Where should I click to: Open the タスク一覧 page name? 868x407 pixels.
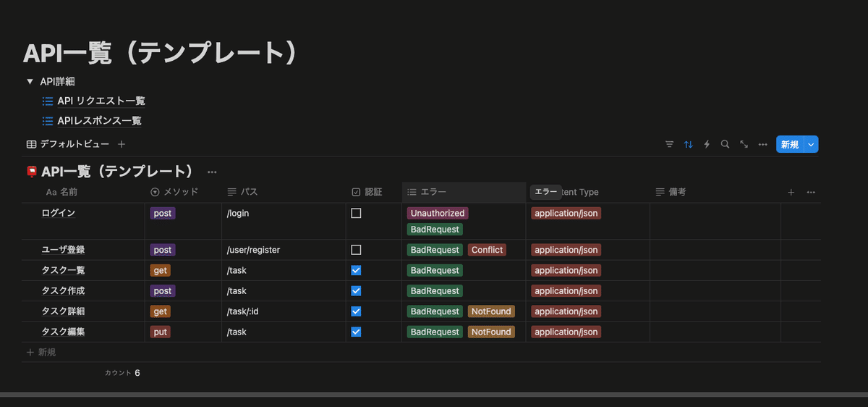[63, 270]
